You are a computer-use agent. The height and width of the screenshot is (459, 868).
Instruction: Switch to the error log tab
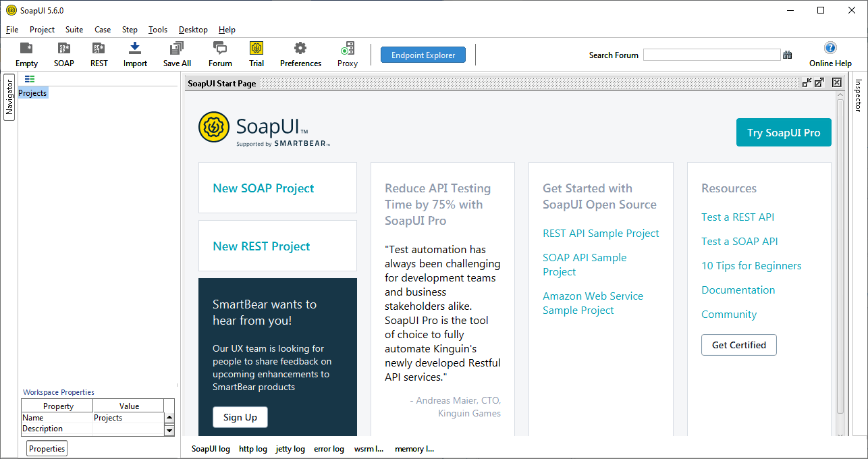329,449
